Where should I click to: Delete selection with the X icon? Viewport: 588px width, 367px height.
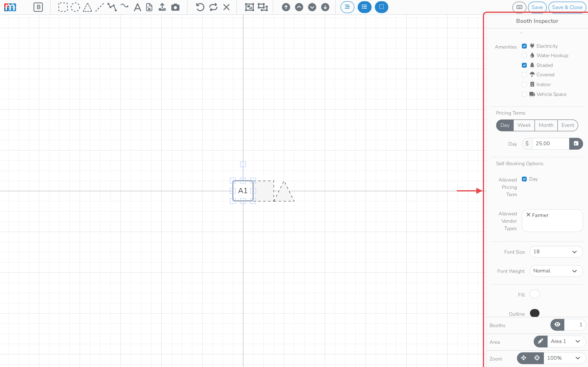226,7
